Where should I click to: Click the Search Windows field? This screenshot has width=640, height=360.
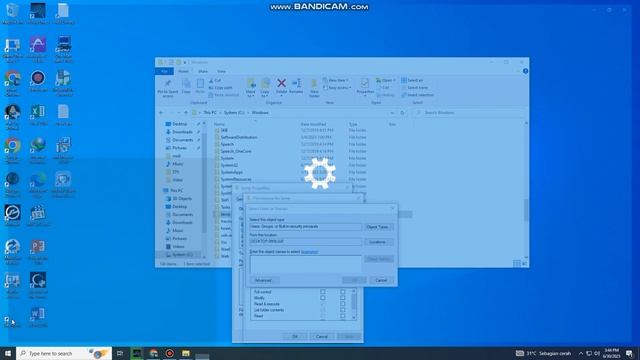(469, 113)
